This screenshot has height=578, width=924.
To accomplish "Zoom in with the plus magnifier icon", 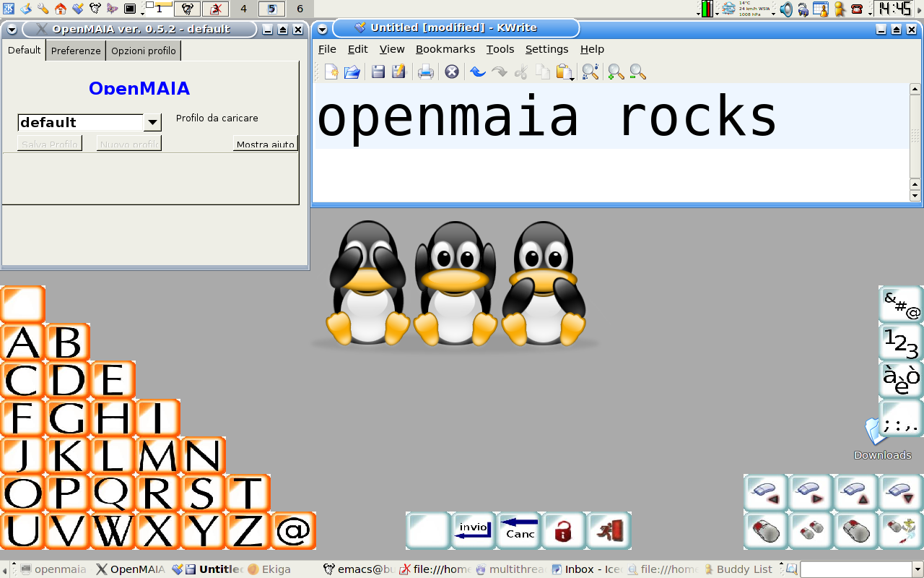I will point(616,72).
